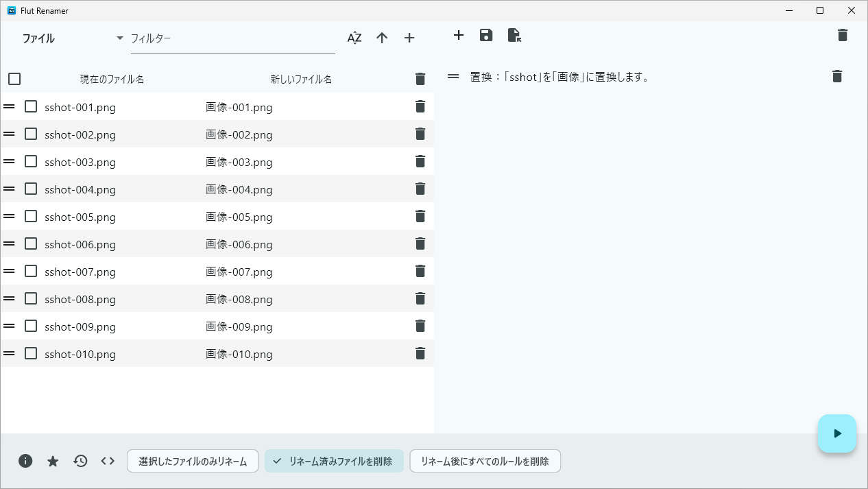Viewport: 868px width, 489px height.
Task: Open the info icon at the bottom left
Action: click(25, 461)
